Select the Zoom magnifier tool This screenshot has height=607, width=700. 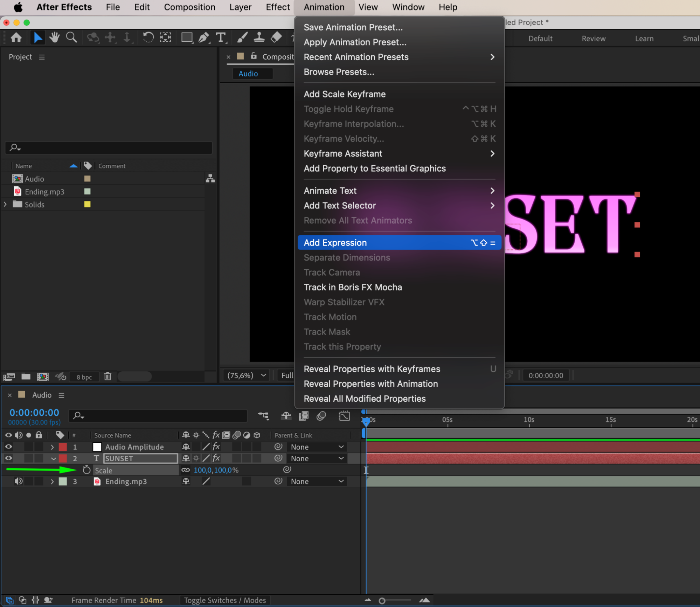click(x=71, y=37)
